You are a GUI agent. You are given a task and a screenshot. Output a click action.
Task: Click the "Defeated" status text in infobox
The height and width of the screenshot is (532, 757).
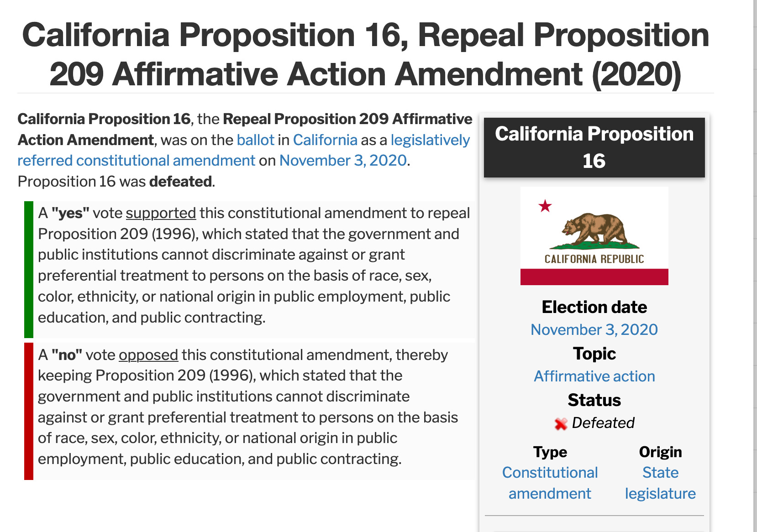(603, 423)
